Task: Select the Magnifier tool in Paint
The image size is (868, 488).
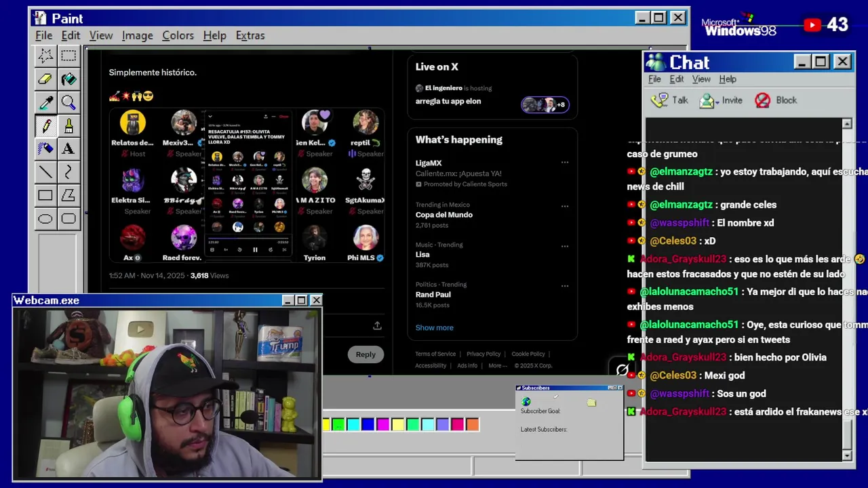Action: 68,102
